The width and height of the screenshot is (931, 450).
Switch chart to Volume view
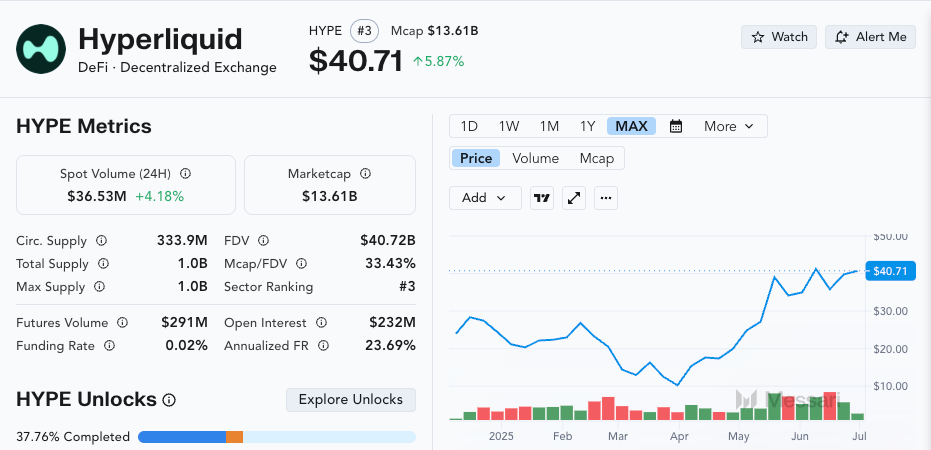pos(536,158)
